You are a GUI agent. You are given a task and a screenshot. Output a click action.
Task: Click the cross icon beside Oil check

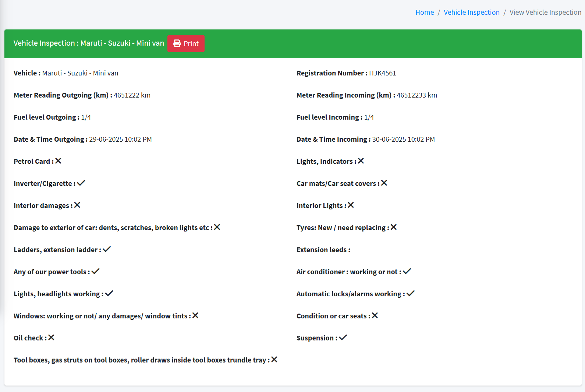(51, 338)
